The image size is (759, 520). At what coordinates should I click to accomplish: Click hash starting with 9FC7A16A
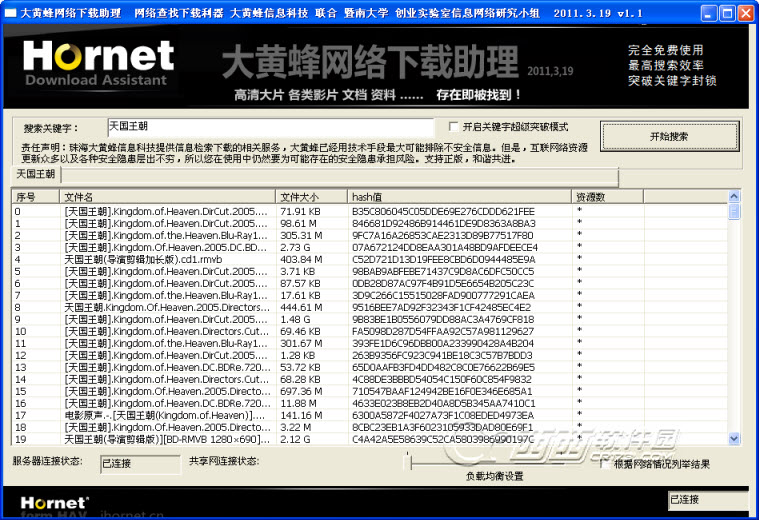click(x=442, y=235)
